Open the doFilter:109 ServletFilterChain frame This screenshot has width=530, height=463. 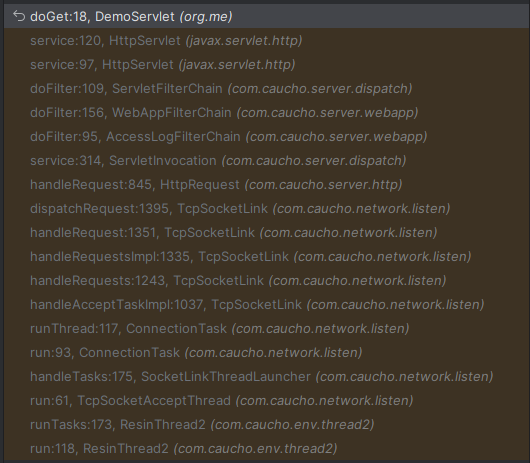(267, 89)
